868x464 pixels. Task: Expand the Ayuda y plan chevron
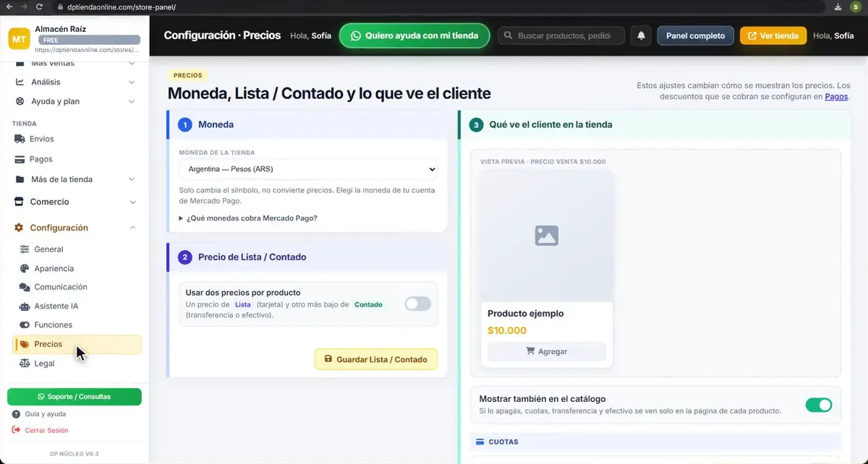click(x=131, y=101)
